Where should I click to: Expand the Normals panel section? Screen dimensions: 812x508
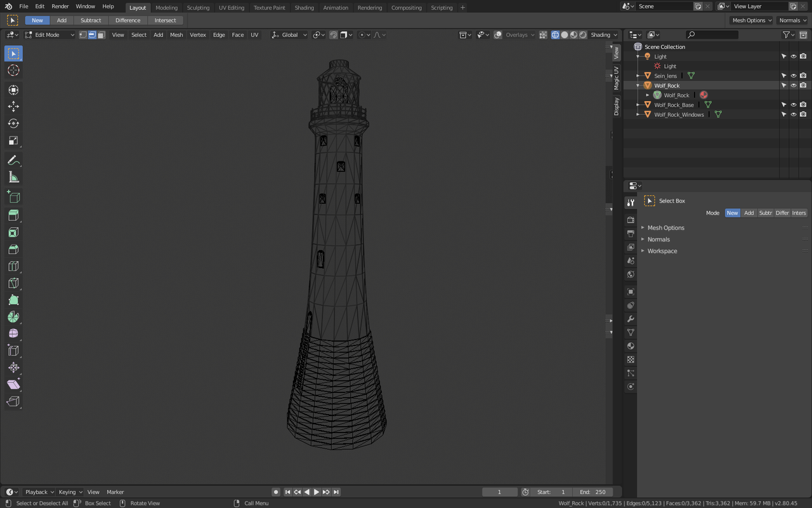coord(658,239)
